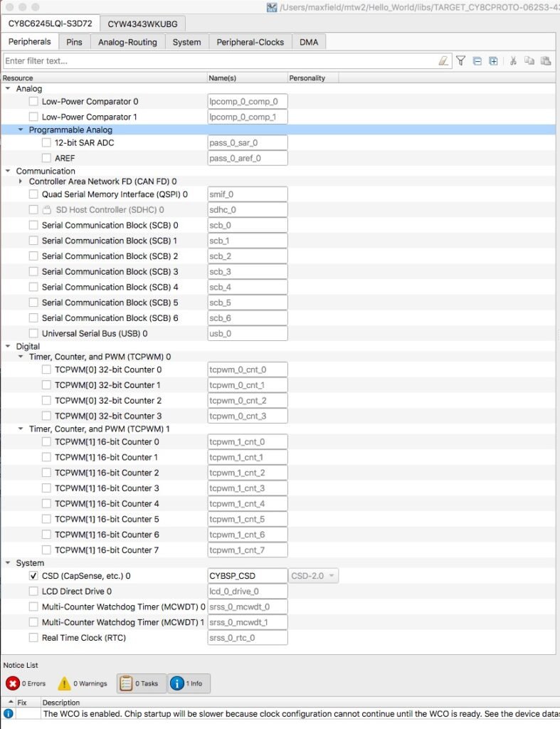Enable TCPWM[1] 16-bit Counter 5
Screen dimensions: 560x729
[x=46, y=519]
